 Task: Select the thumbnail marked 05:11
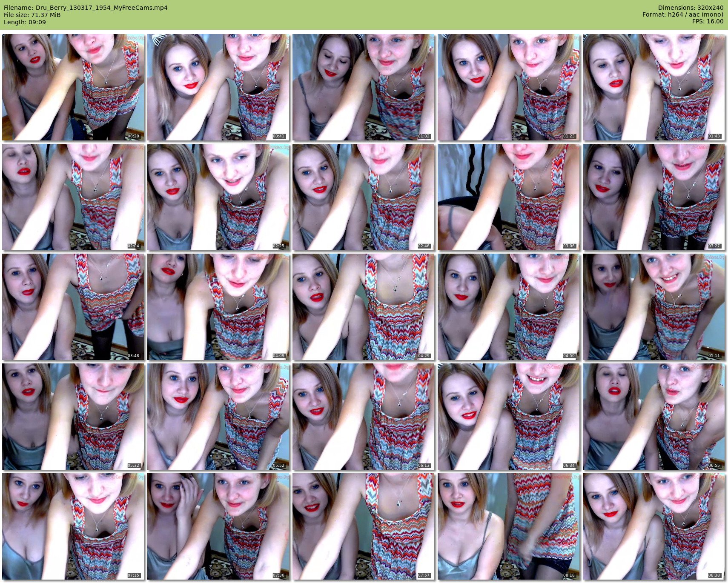(653, 307)
